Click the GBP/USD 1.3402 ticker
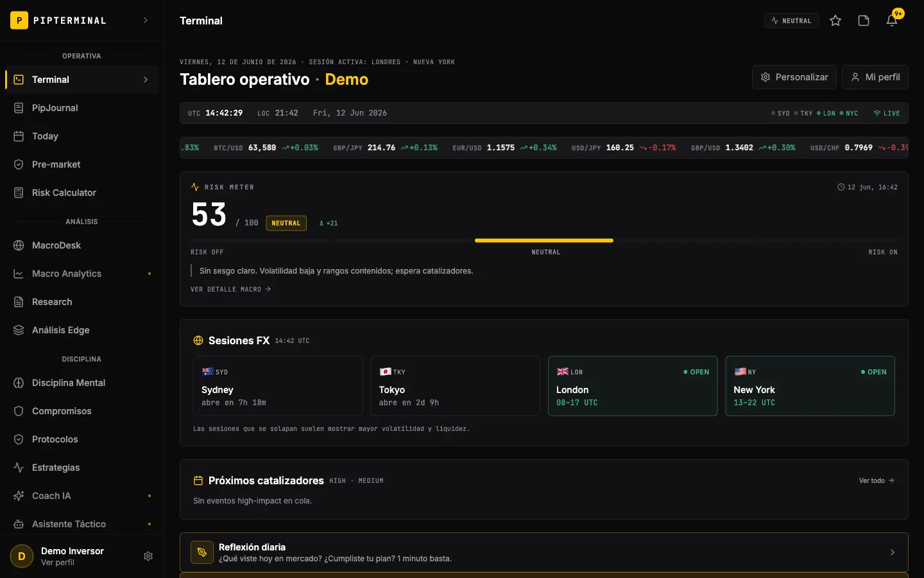Viewport: 924px width, 578px height. point(743,148)
